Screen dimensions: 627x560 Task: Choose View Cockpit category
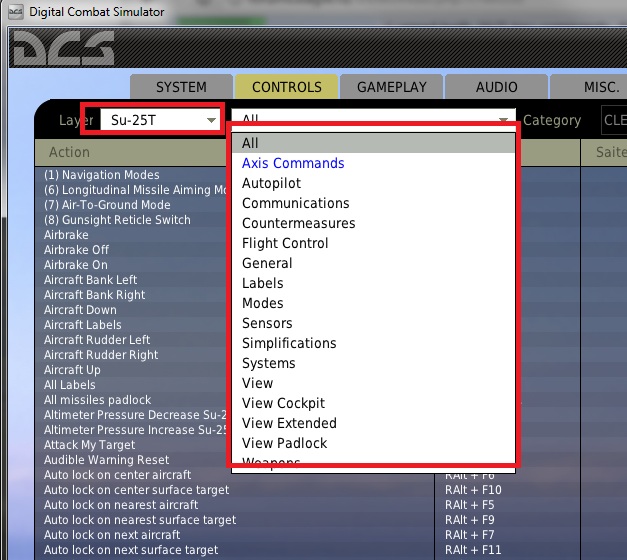click(373, 403)
